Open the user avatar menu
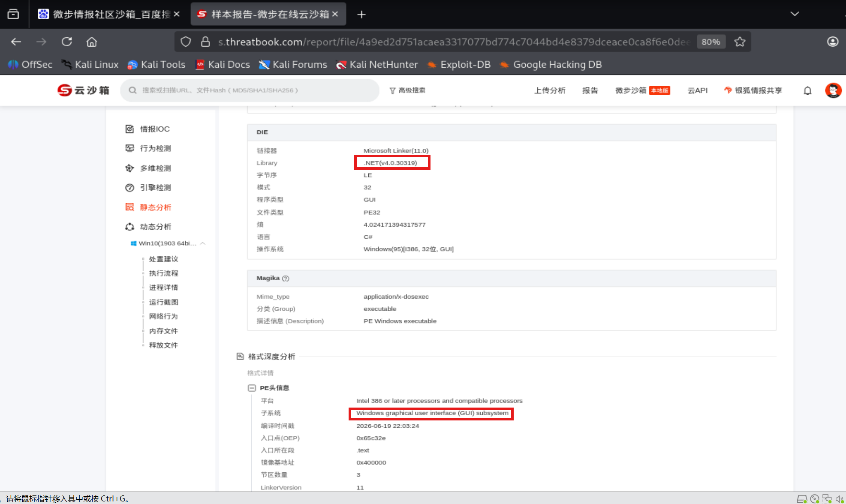 tap(833, 90)
